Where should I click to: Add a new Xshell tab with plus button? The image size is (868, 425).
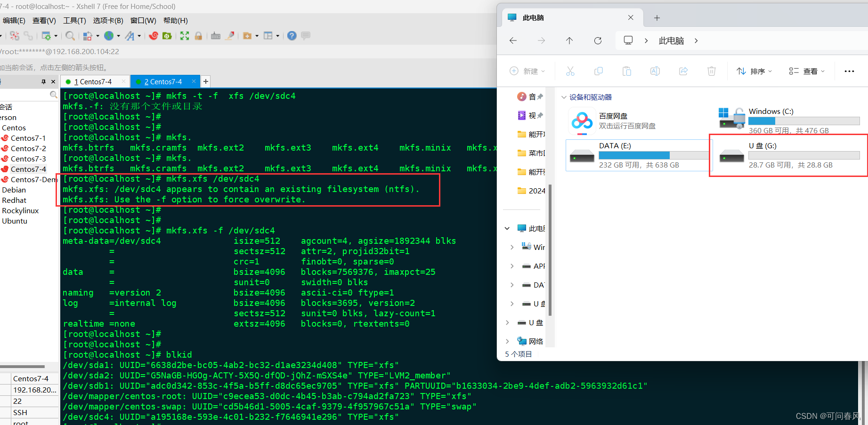coord(206,81)
